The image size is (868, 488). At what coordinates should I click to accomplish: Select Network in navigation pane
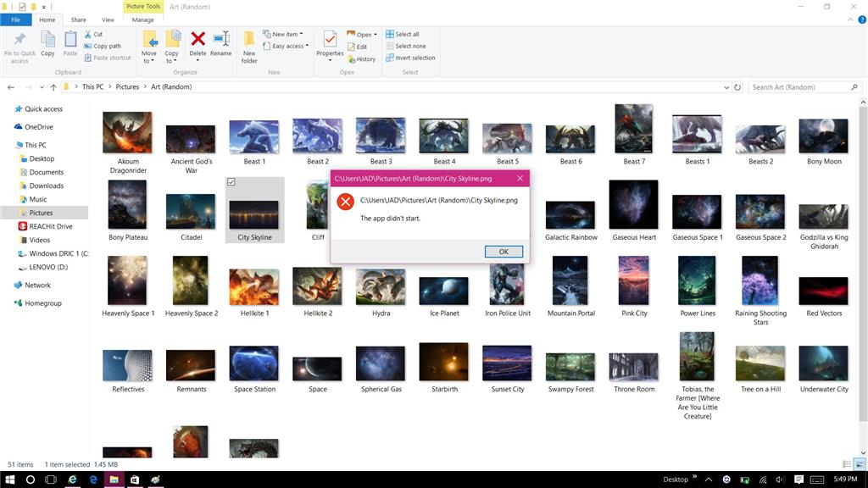click(x=37, y=285)
